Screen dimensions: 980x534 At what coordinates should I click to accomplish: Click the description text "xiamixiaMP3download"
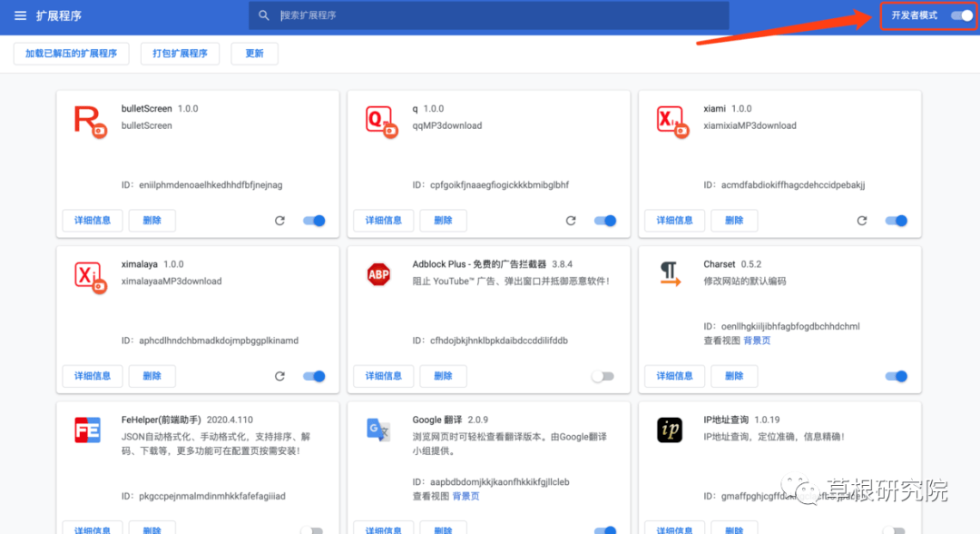point(750,125)
